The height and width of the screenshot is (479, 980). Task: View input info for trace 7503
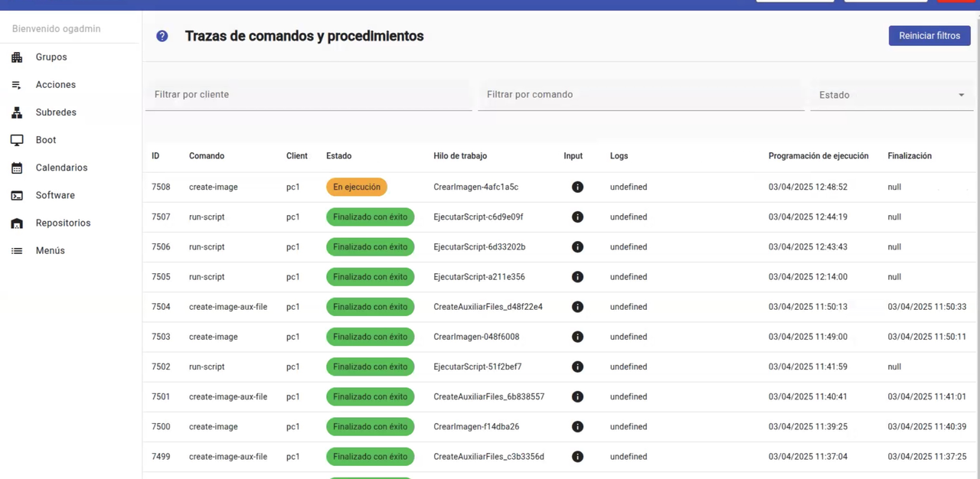click(577, 337)
